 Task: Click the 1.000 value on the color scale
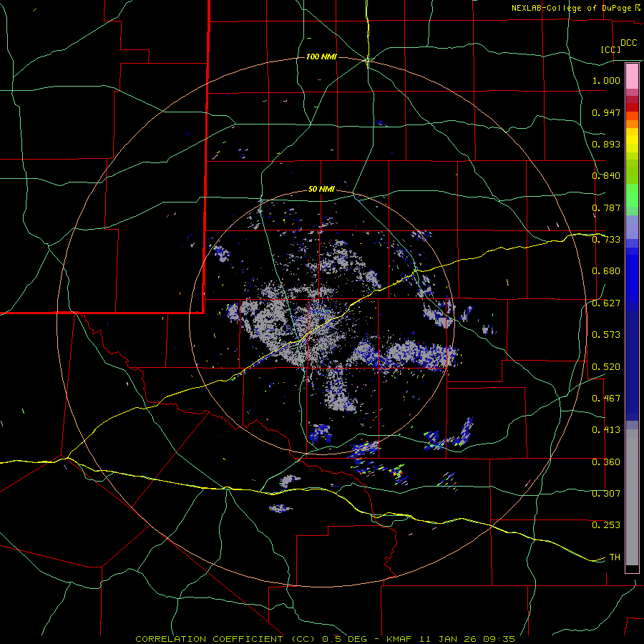pyautogui.click(x=606, y=80)
